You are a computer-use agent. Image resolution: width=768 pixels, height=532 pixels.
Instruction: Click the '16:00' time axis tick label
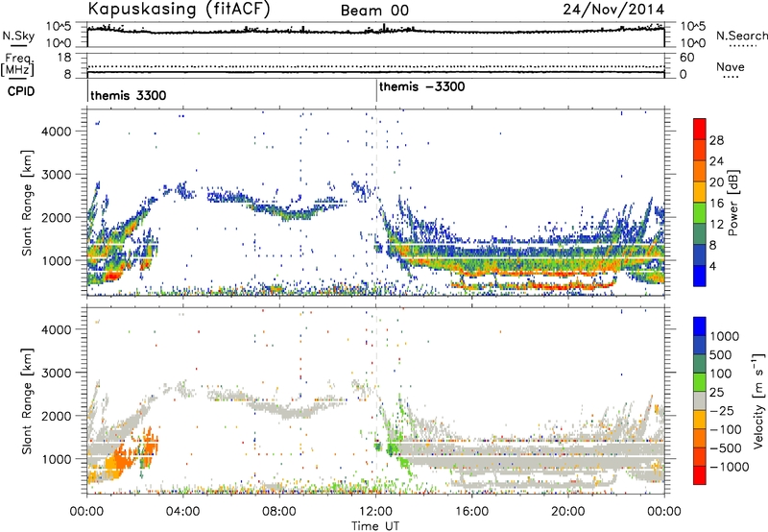[x=471, y=511]
